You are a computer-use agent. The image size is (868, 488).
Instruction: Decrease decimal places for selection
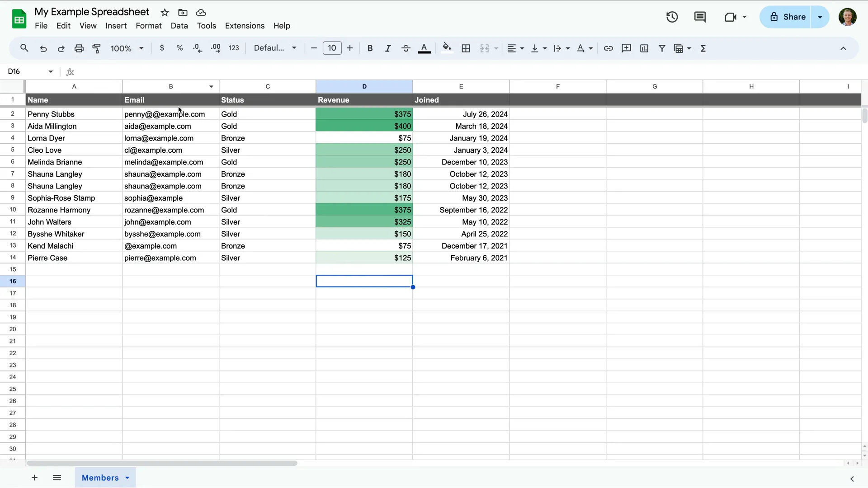tap(198, 48)
